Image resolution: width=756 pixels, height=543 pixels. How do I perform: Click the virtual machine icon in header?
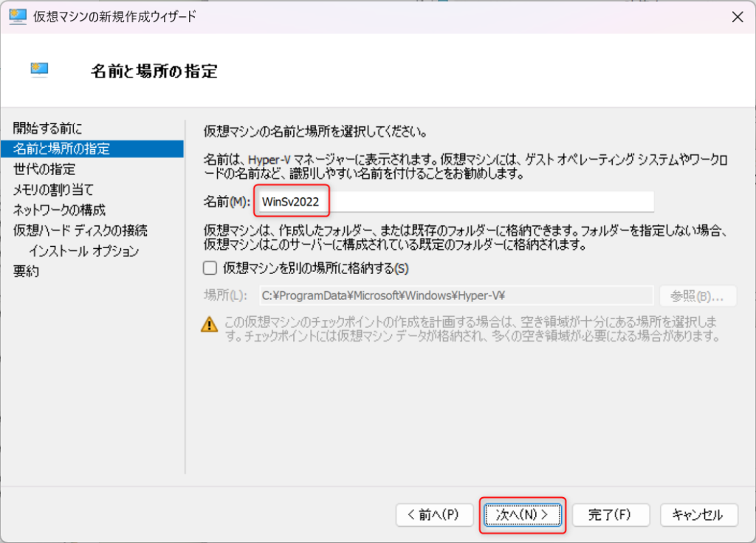pos(39,69)
